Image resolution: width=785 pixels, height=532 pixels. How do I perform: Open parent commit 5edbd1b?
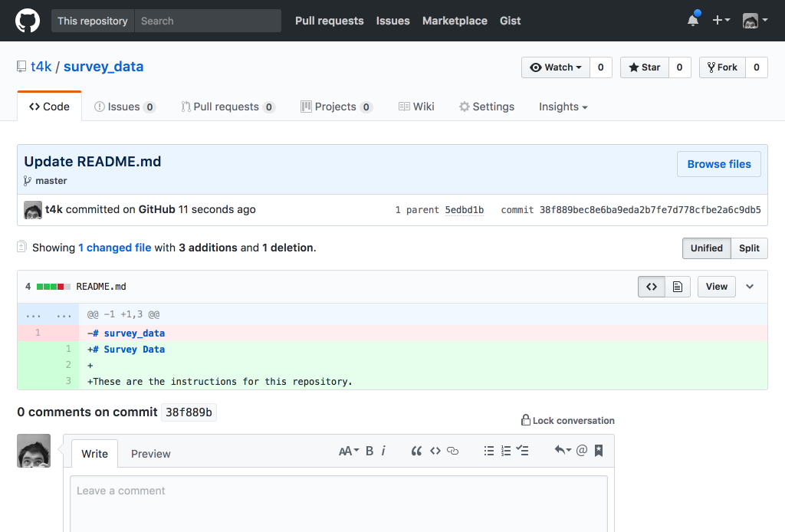click(x=464, y=210)
